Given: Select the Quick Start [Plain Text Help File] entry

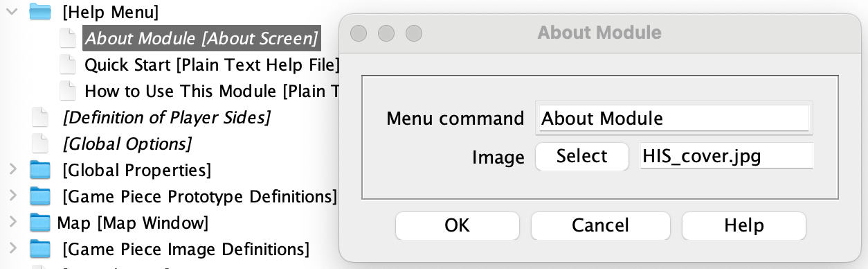Looking at the screenshot, I should pos(212,64).
